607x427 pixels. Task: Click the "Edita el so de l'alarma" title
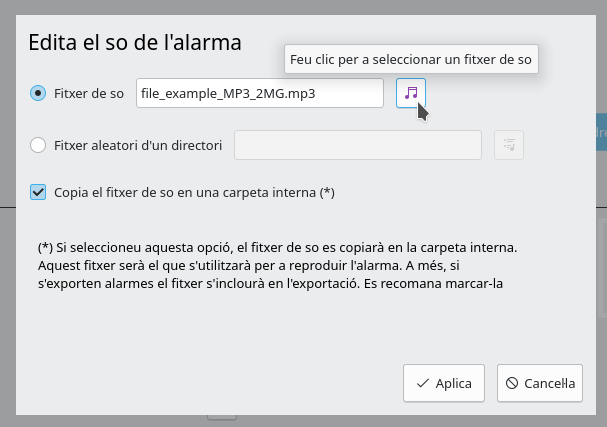click(x=134, y=43)
